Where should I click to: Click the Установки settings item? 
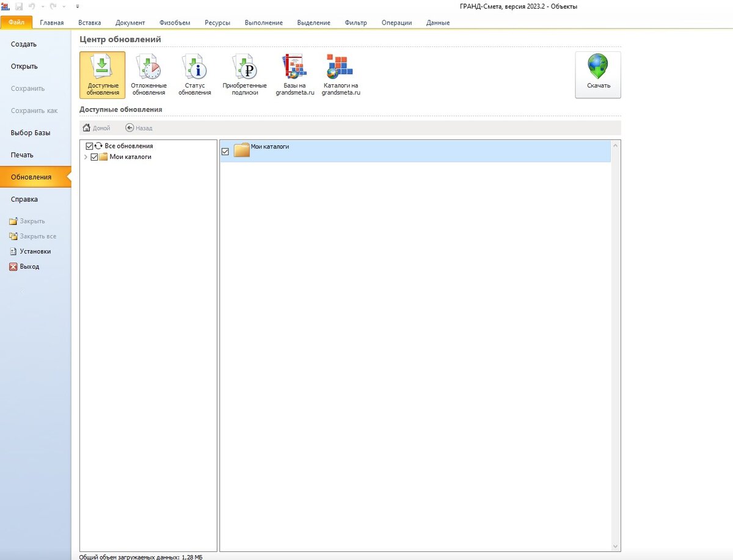(30, 251)
